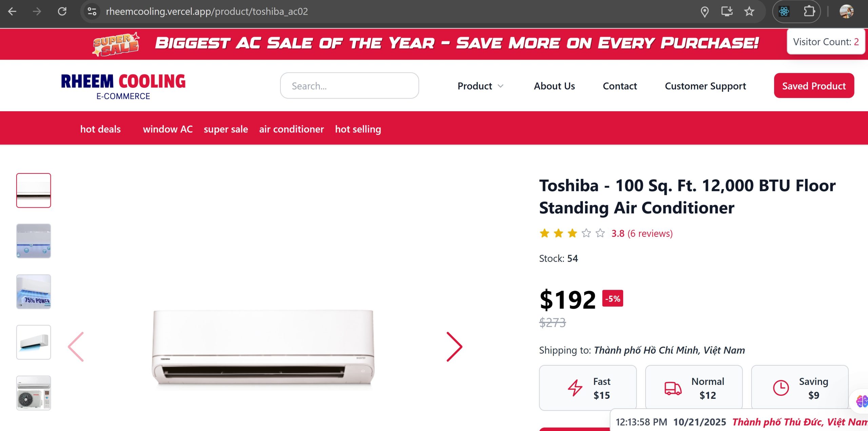The image size is (868, 431).
Task: Reload the current page
Action: pyautogui.click(x=62, y=12)
